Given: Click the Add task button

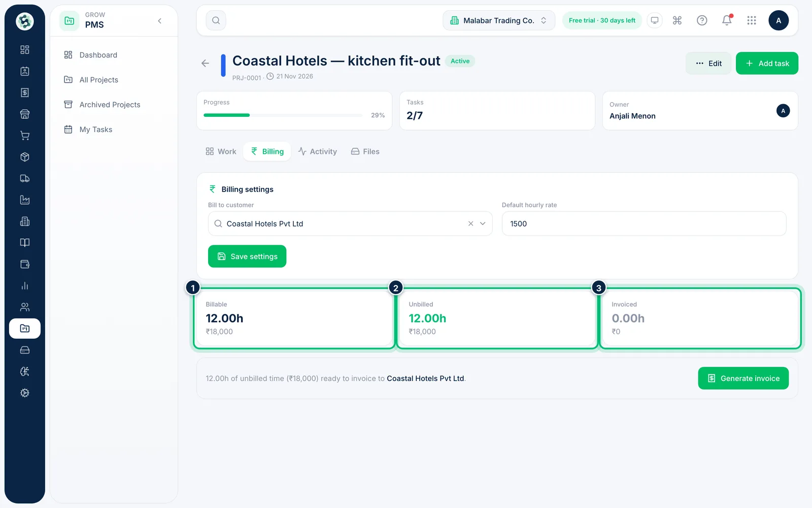Looking at the screenshot, I should pyautogui.click(x=767, y=63).
